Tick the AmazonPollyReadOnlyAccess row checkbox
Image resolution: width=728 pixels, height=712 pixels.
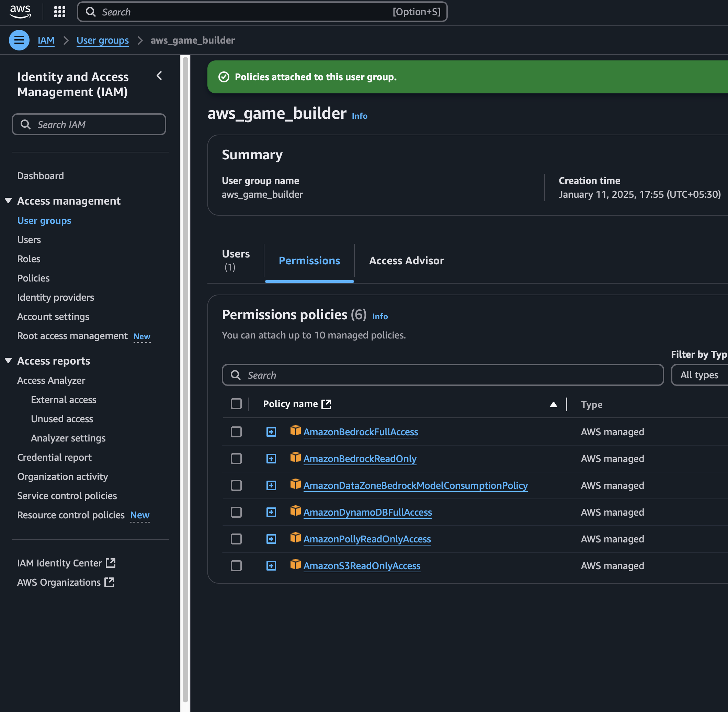tap(236, 539)
